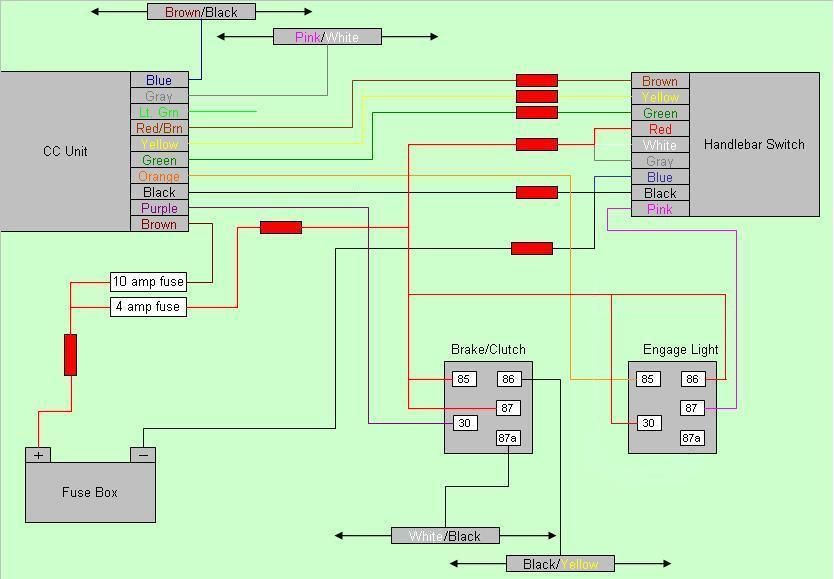834x579 pixels.
Task: Select the Brown/Black wire label
Action: click(x=201, y=12)
